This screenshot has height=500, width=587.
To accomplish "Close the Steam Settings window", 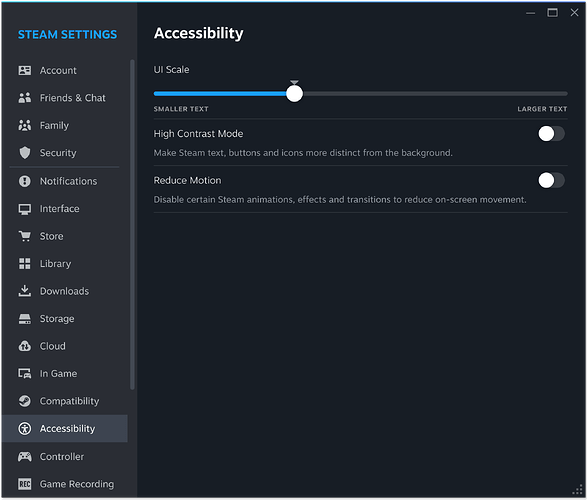I will tap(574, 13).
